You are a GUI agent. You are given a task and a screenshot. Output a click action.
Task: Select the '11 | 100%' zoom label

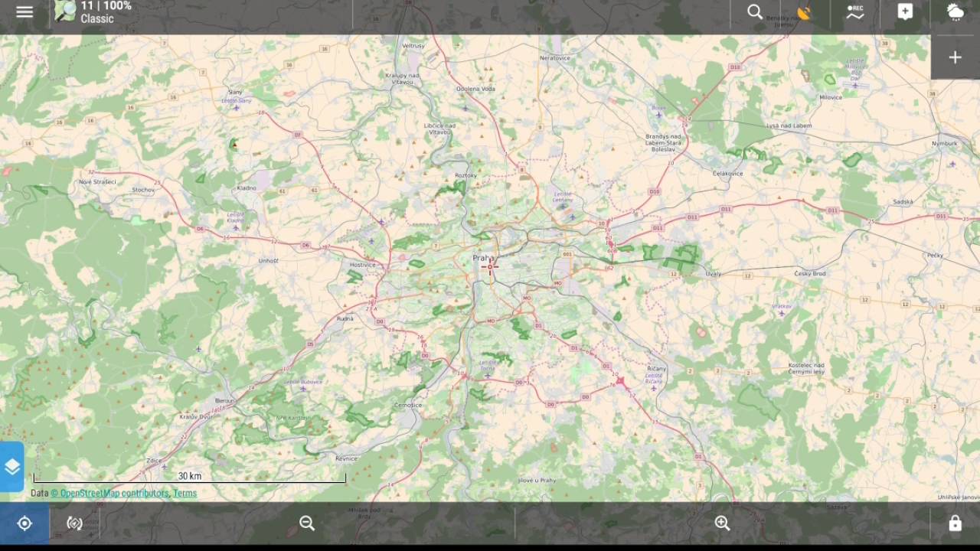tap(106, 5)
